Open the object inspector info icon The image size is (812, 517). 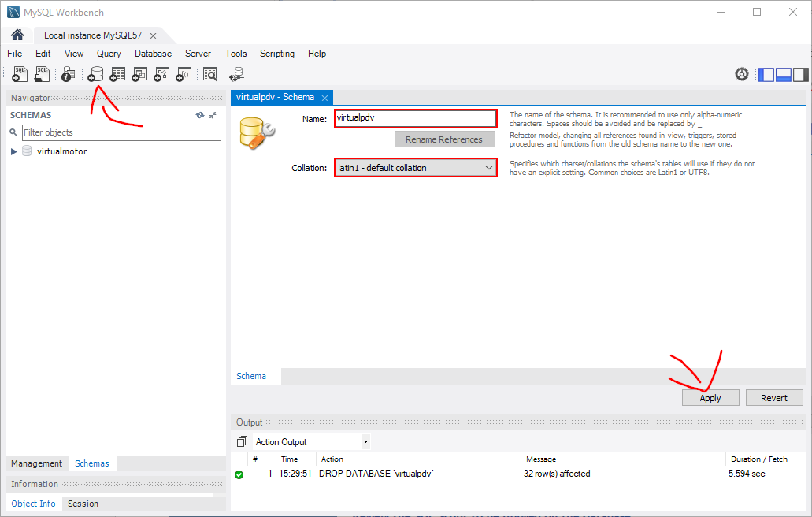[x=68, y=74]
